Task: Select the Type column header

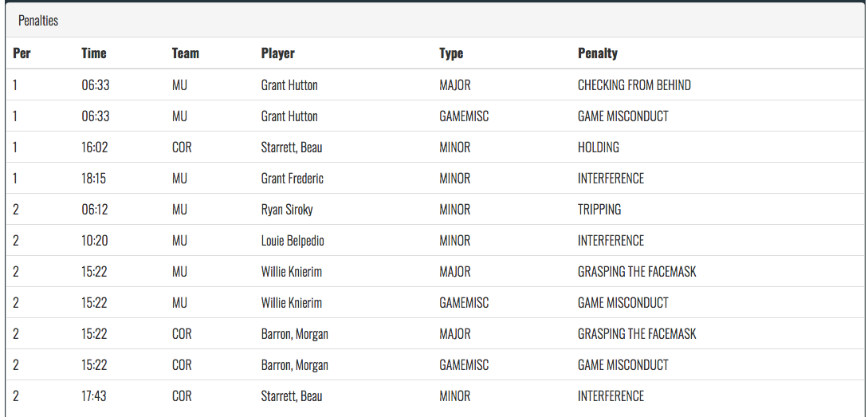Action: coord(451,53)
